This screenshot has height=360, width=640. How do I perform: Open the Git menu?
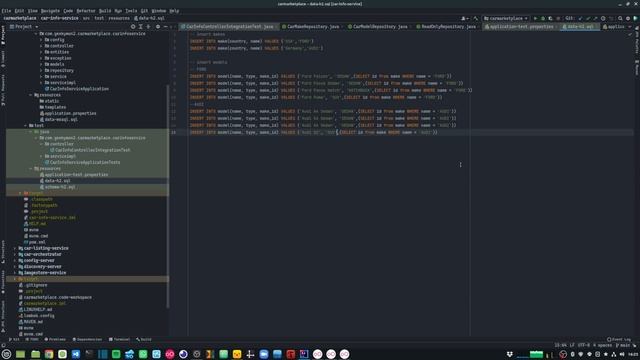144,11
